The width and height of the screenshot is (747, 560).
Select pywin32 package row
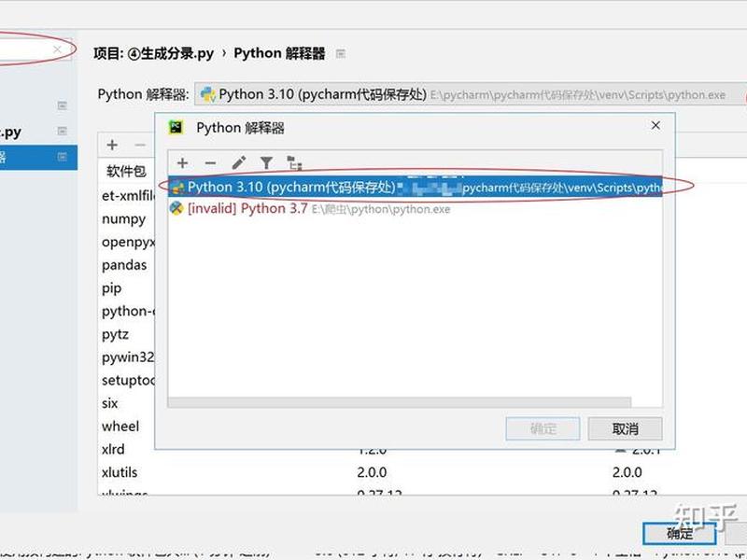point(128,357)
